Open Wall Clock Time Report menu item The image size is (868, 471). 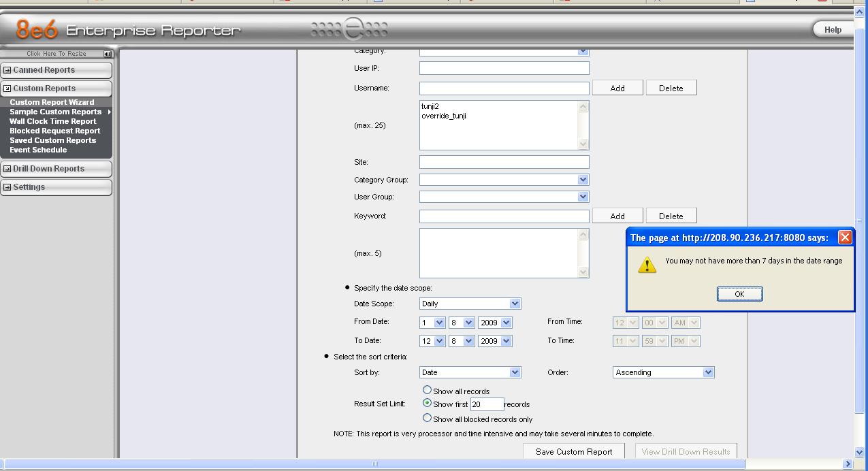tap(52, 121)
